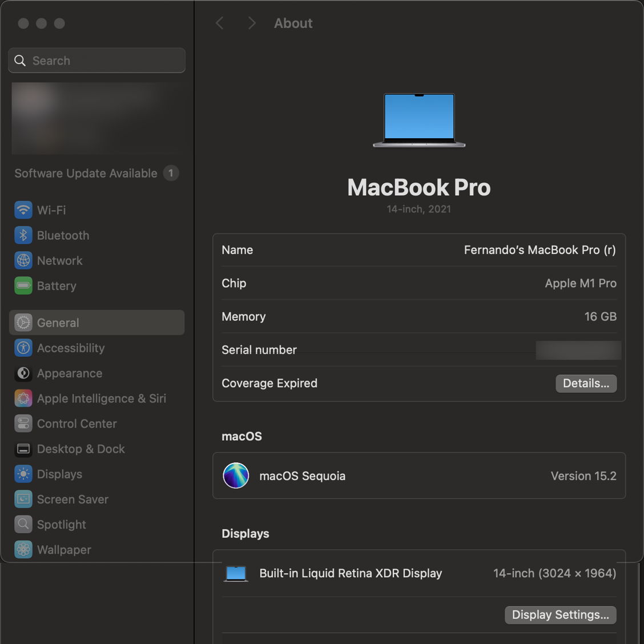Open Wi-Fi settings icon
This screenshot has height=644, width=644.
(x=23, y=210)
